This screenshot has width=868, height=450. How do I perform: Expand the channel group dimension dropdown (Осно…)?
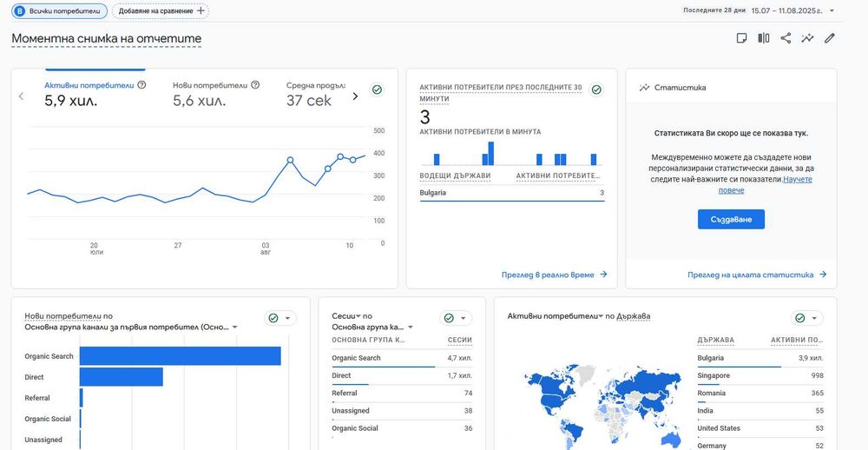tap(234, 327)
